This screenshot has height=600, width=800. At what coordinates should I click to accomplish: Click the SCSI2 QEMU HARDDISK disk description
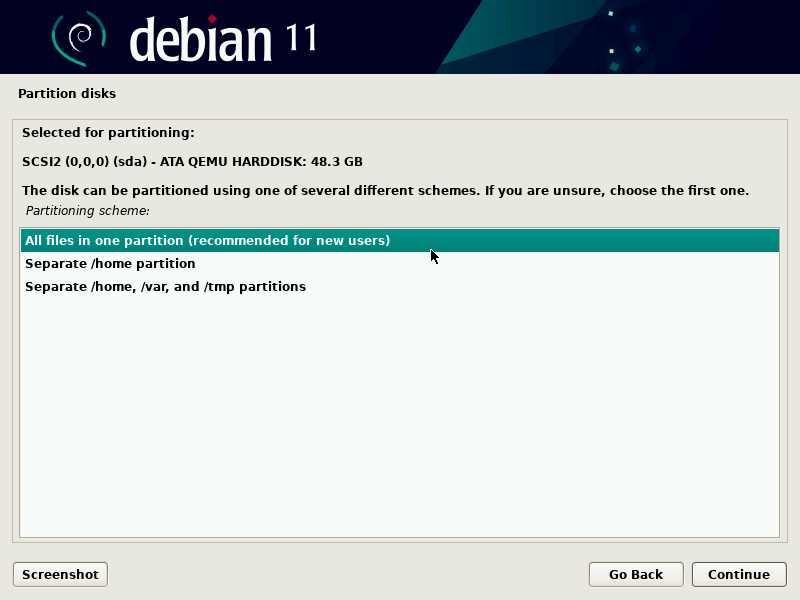(192, 161)
